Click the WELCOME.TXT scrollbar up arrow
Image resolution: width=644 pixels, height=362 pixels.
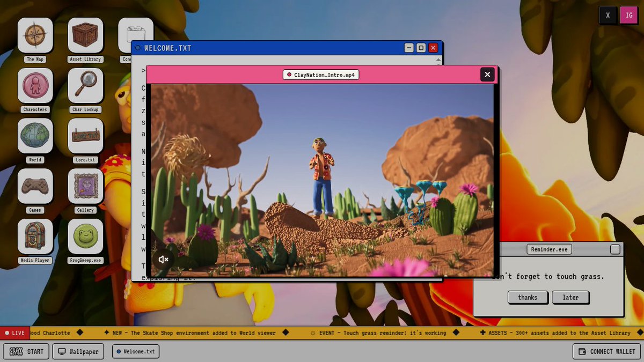tap(438, 60)
